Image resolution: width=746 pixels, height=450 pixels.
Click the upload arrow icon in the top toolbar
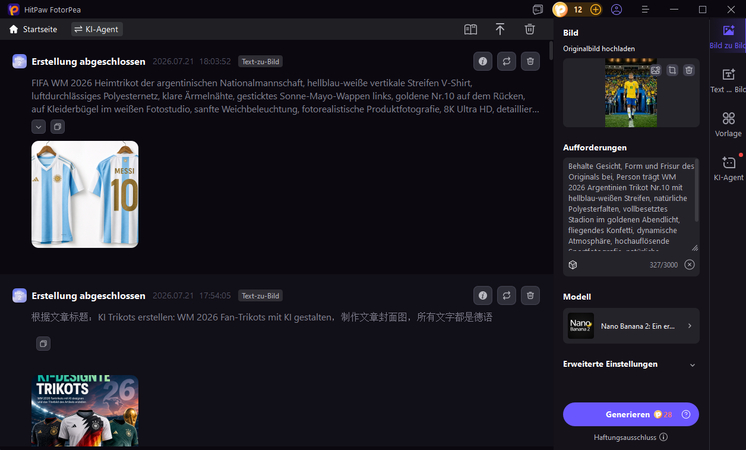(500, 29)
